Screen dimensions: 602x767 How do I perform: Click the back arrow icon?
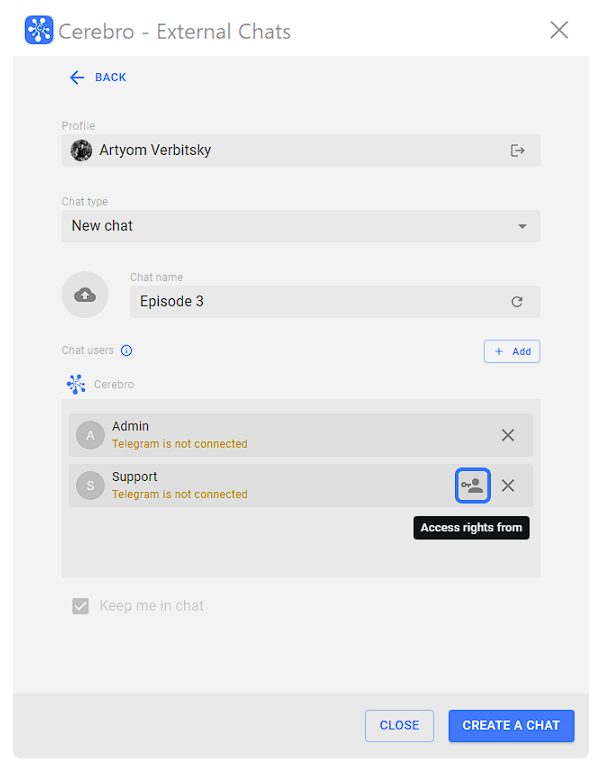[77, 77]
